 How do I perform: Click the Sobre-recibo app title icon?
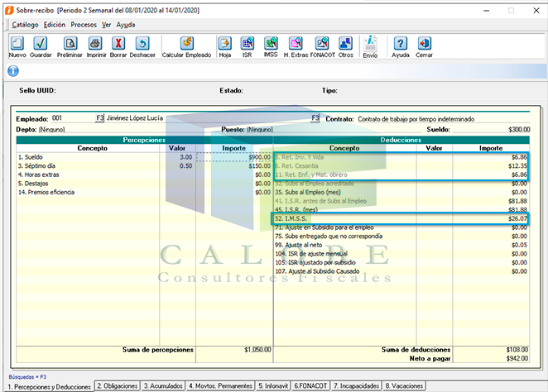(x=9, y=11)
